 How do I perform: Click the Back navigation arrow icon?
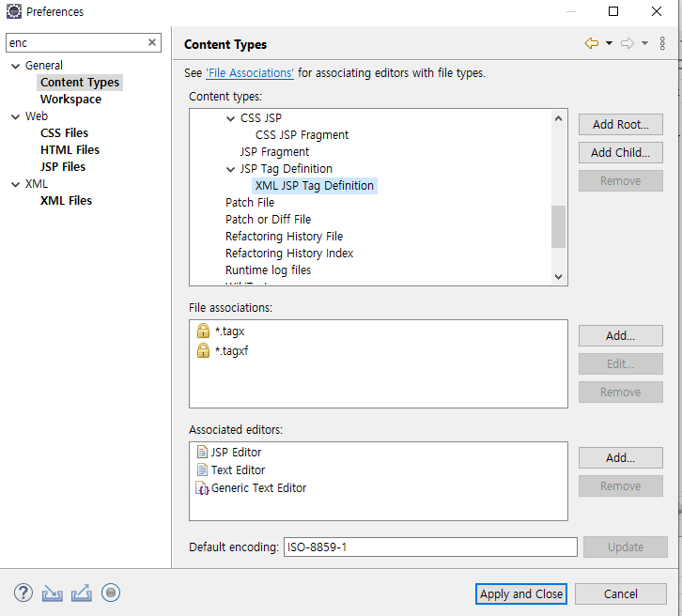click(592, 43)
